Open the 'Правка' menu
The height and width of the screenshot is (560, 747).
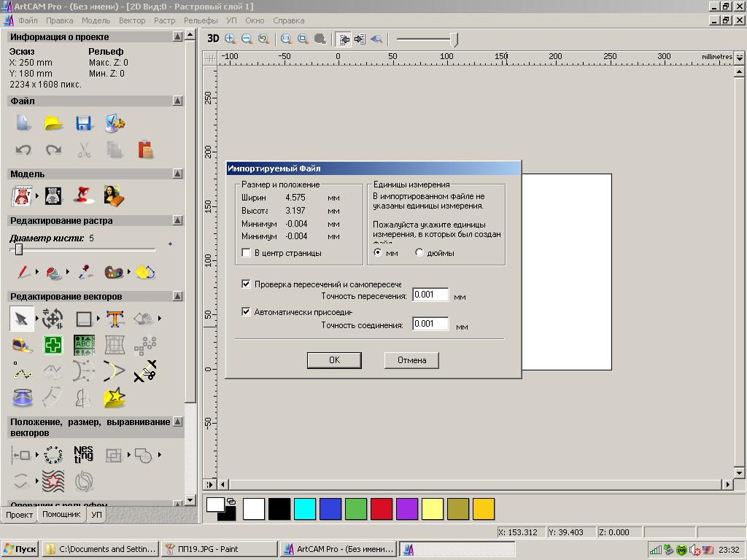pyautogui.click(x=60, y=20)
